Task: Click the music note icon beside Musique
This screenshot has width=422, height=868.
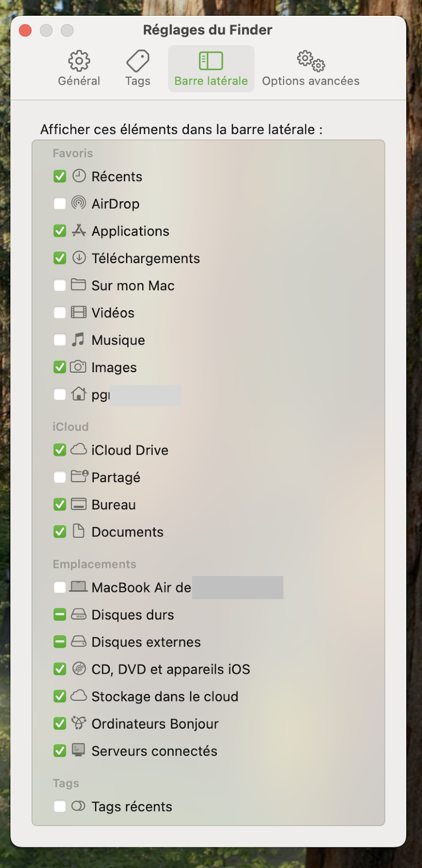Action: click(x=79, y=340)
